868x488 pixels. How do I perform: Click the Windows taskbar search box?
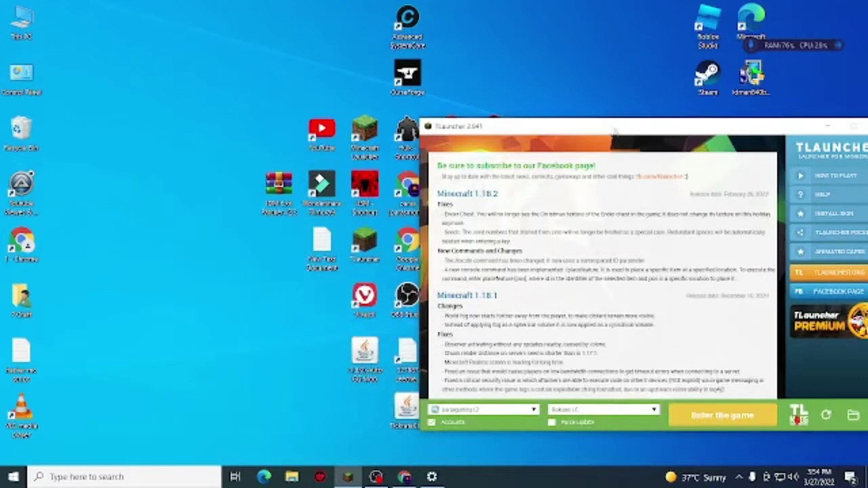click(x=125, y=476)
